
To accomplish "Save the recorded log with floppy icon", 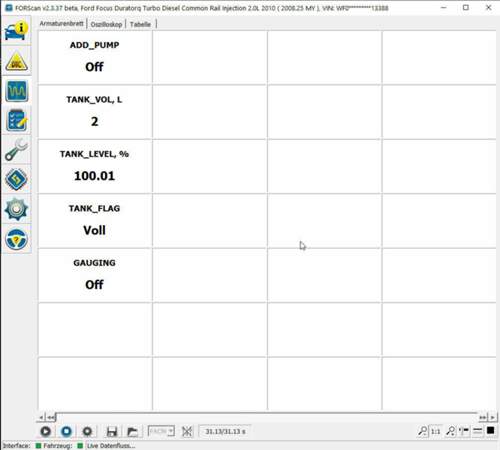I will [x=112, y=431].
